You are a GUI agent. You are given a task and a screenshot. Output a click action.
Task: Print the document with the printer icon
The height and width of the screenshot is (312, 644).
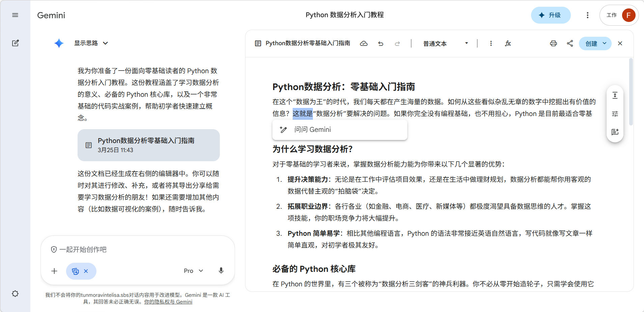click(x=553, y=44)
